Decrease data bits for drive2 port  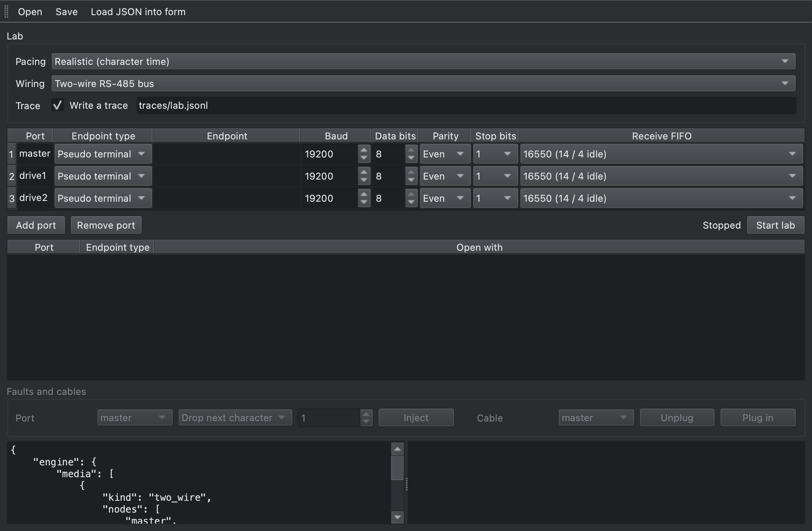point(411,203)
